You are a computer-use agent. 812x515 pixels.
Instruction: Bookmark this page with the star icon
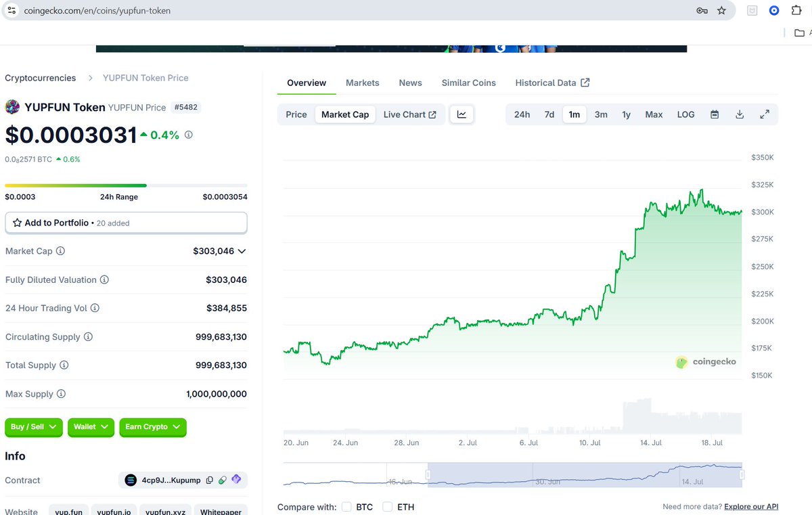click(x=721, y=10)
